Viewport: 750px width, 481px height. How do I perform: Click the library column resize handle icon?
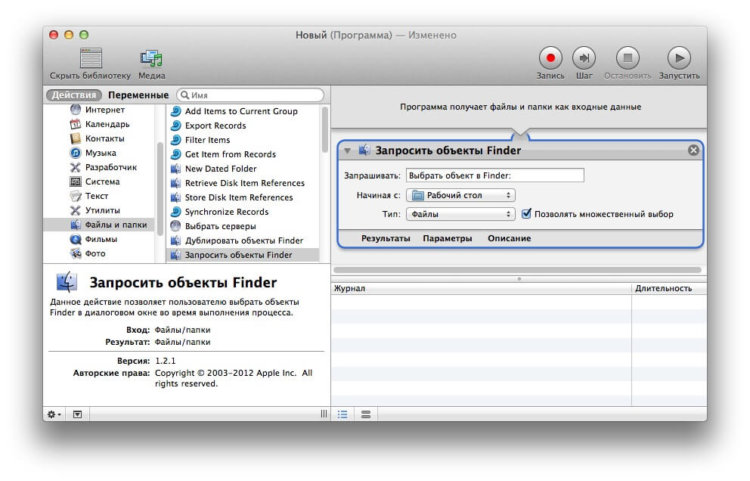(x=324, y=414)
